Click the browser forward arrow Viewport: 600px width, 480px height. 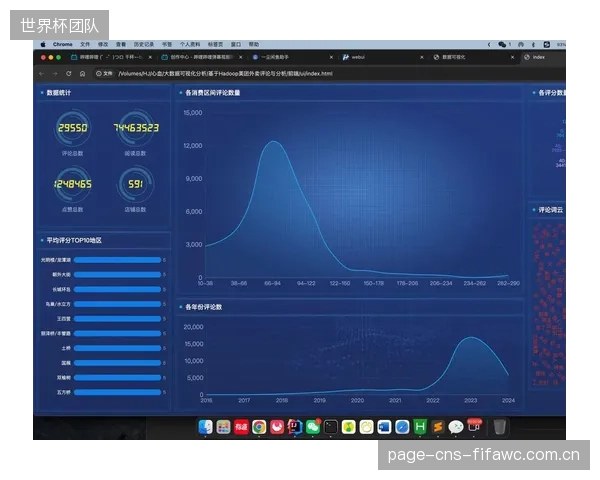pos(55,73)
